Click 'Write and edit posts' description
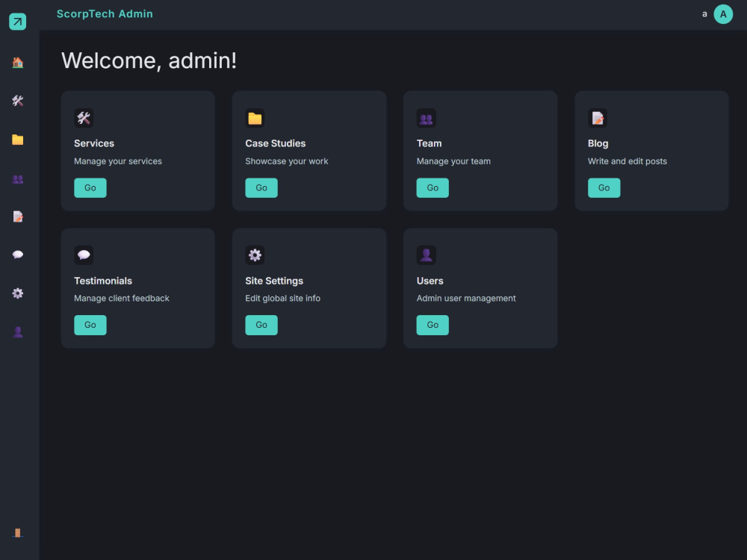The height and width of the screenshot is (560, 747). click(x=627, y=161)
